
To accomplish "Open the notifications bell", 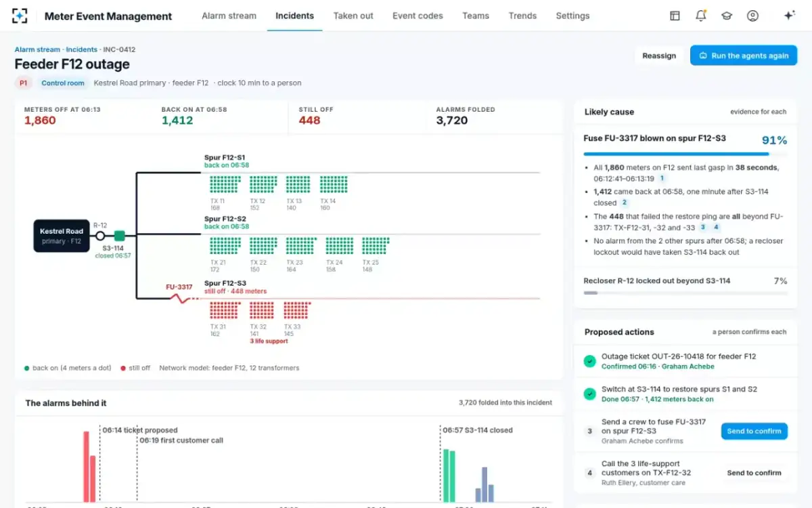I will [700, 16].
